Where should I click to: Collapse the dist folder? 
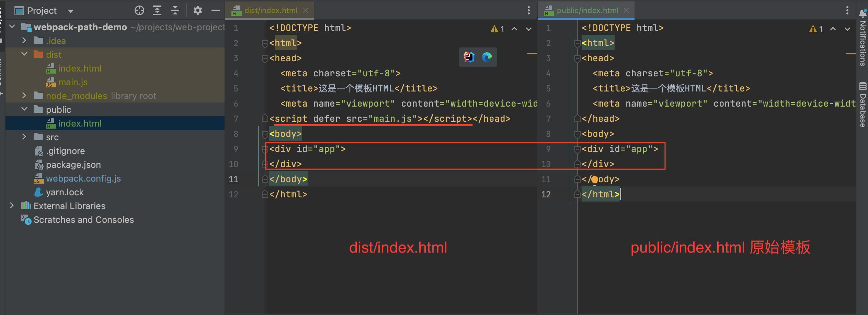pos(24,54)
